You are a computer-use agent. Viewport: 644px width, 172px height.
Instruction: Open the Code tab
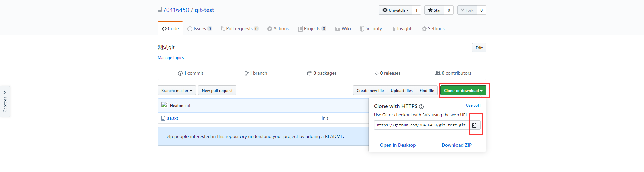(170, 29)
